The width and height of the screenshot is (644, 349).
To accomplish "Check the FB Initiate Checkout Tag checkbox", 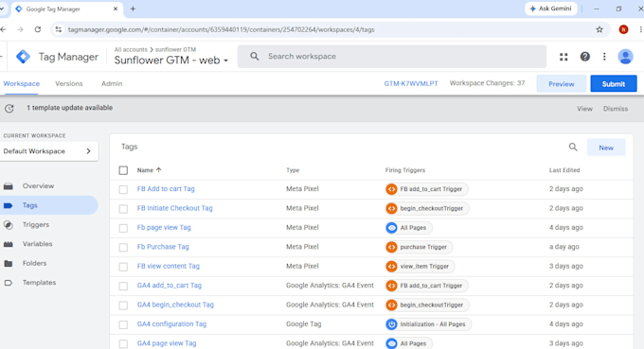I will tap(123, 209).
